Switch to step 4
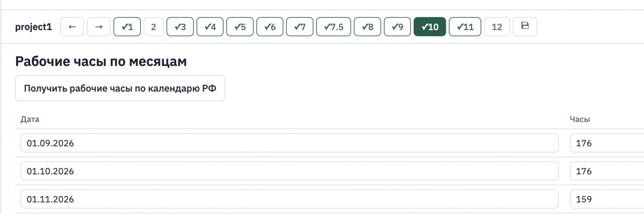Image resolution: width=644 pixels, height=214 pixels. pos(210,27)
